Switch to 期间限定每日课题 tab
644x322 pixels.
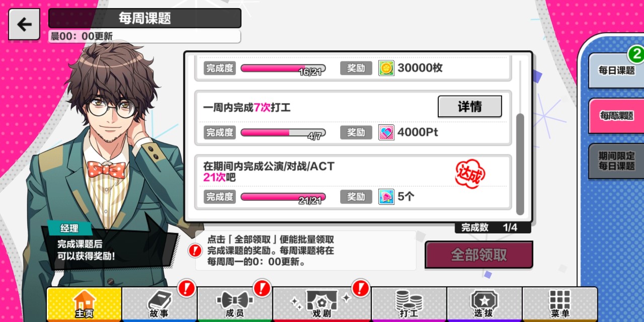tap(616, 161)
